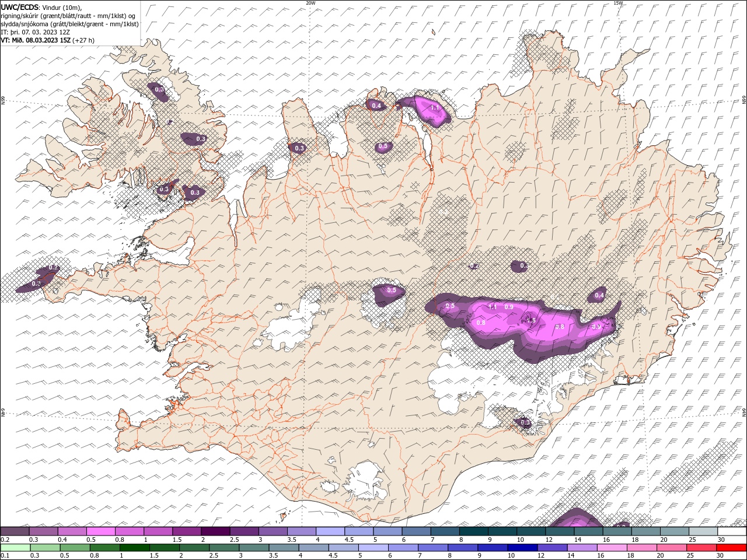Click the dark purple 0.2 snow legend swatch
Viewport: 747px width, 560px height.
click(x=15, y=531)
